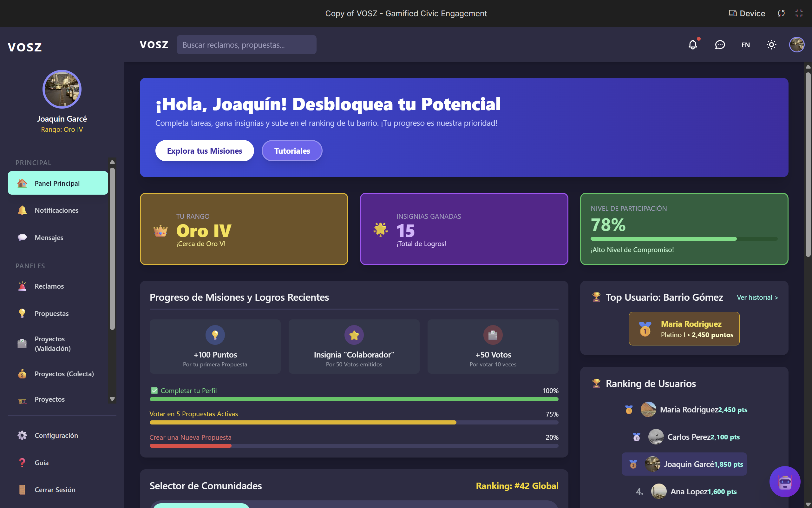Select Panel Principal in the sidebar
This screenshot has height=508, width=812.
58,183
